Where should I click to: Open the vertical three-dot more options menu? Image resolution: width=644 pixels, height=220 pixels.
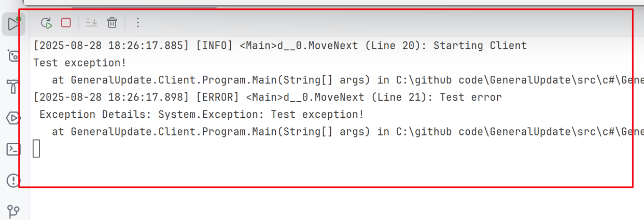pyautogui.click(x=137, y=23)
